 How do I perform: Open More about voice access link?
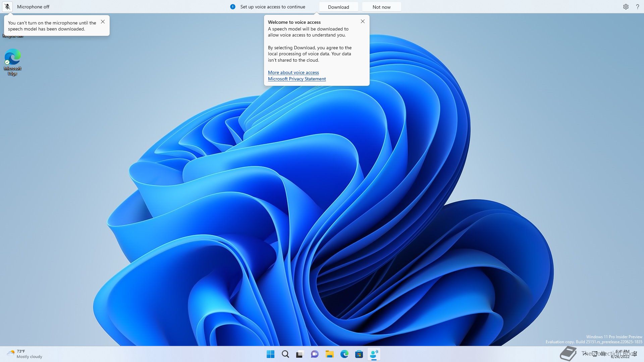[293, 72]
